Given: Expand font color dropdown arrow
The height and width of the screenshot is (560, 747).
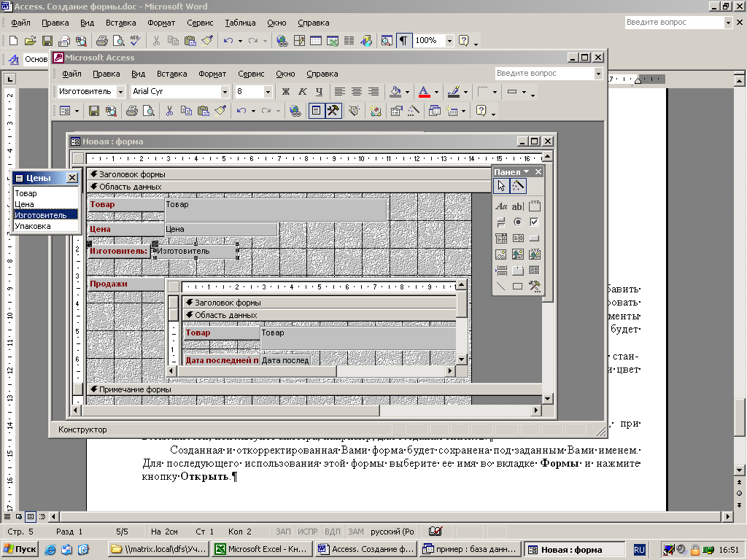Looking at the screenshot, I should click(x=436, y=91).
